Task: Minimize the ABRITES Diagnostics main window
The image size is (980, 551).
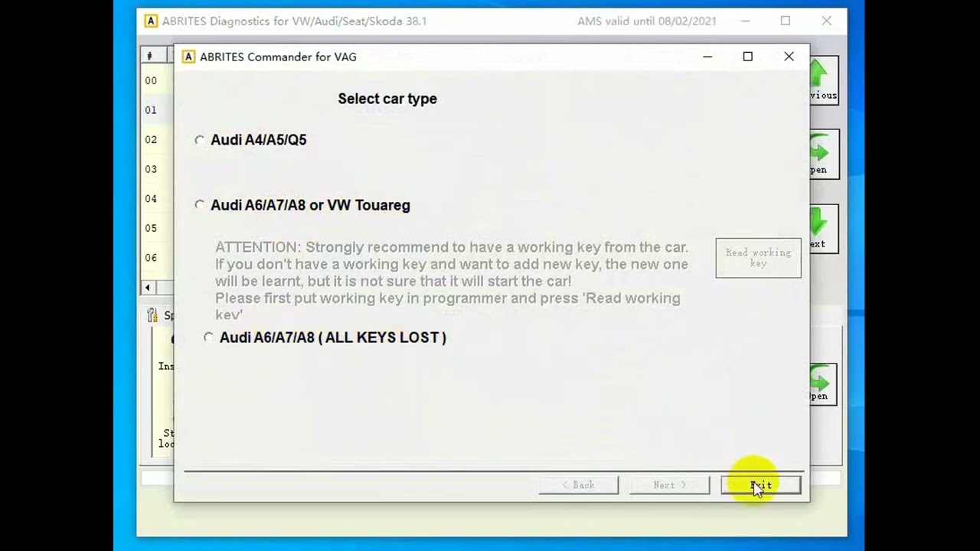Action: pyautogui.click(x=746, y=21)
